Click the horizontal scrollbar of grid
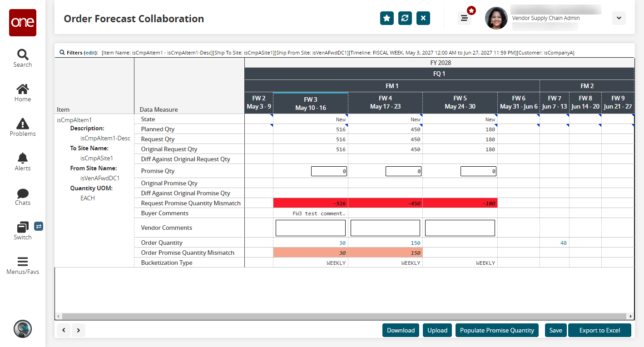 click(x=344, y=316)
